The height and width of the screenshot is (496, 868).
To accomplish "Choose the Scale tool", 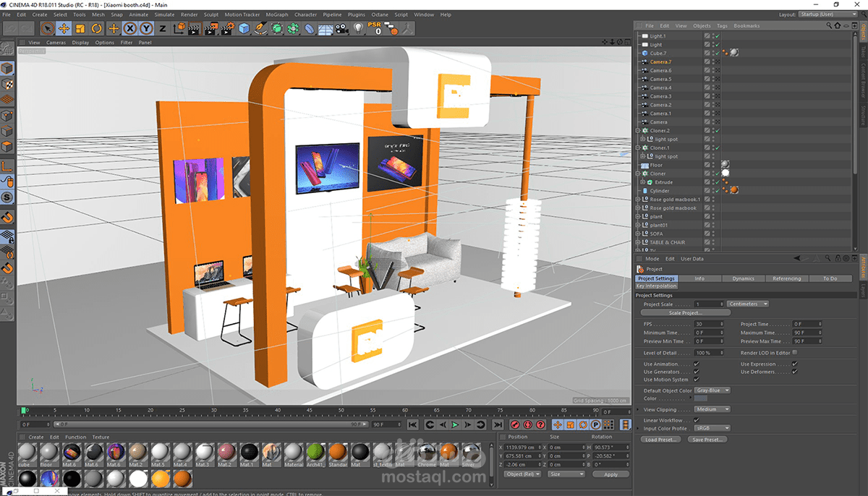I will coord(80,29).
